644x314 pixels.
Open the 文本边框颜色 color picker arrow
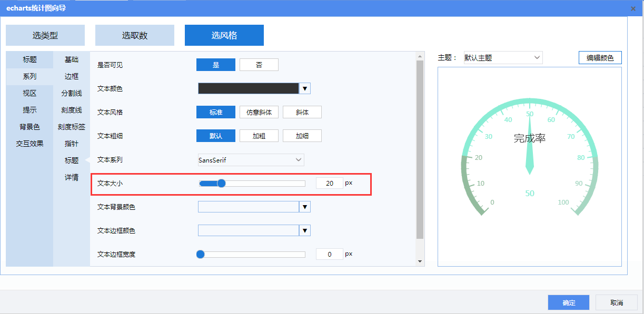point(305,230)
